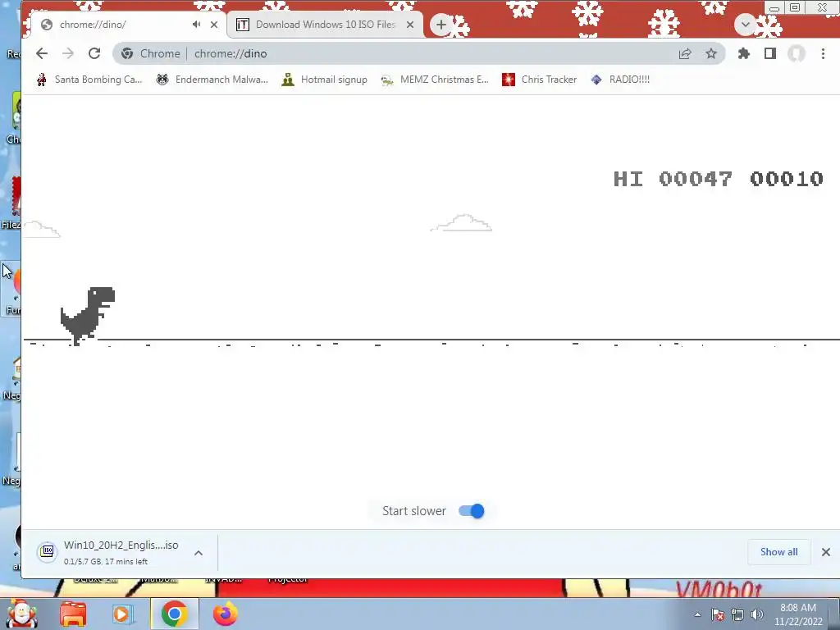The height and width of the screenshot is (630, 840).
Task: Restore down the Chrome window
Action: [795, 7]
